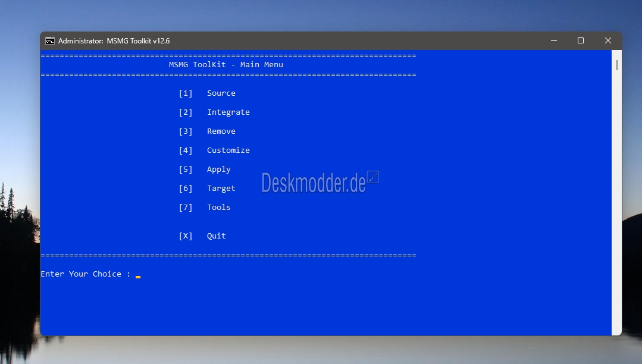Click the console vertical scrollbar thumb
Screen dimensions: 642x364
(x=616, y=65)
